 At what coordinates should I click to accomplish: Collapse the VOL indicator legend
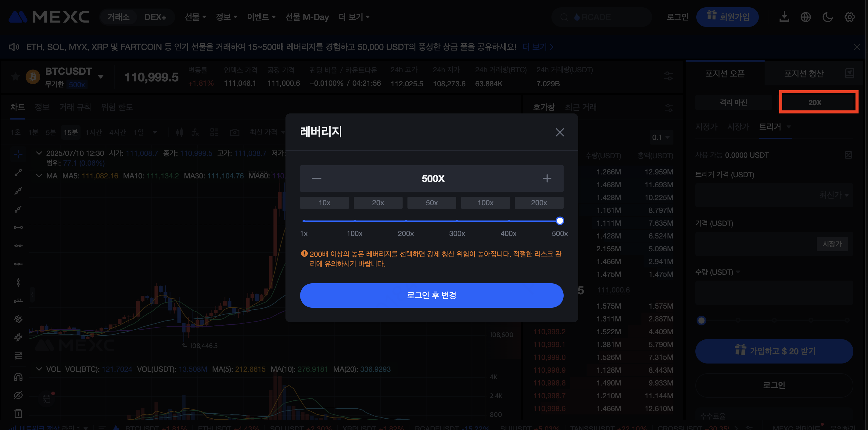tap(39, 369)
